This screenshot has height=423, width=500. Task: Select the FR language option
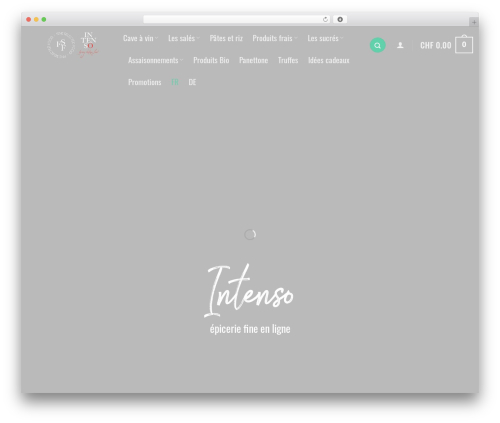pyautogui.click(x=175, y=82)
